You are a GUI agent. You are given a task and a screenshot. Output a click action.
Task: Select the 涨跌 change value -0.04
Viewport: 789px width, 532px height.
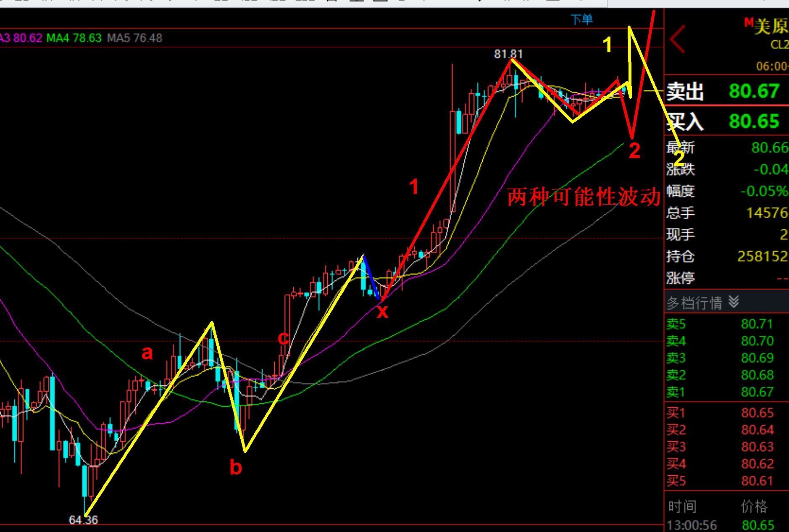771,169
